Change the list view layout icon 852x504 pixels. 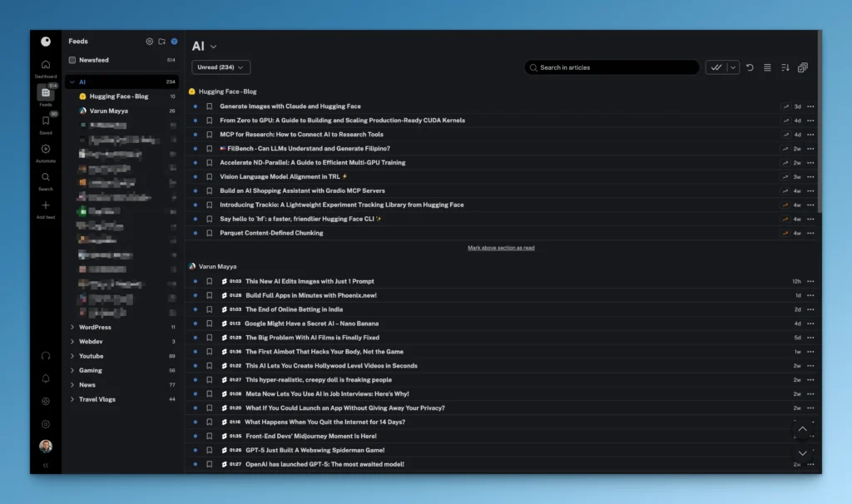(x=767, y=67)
